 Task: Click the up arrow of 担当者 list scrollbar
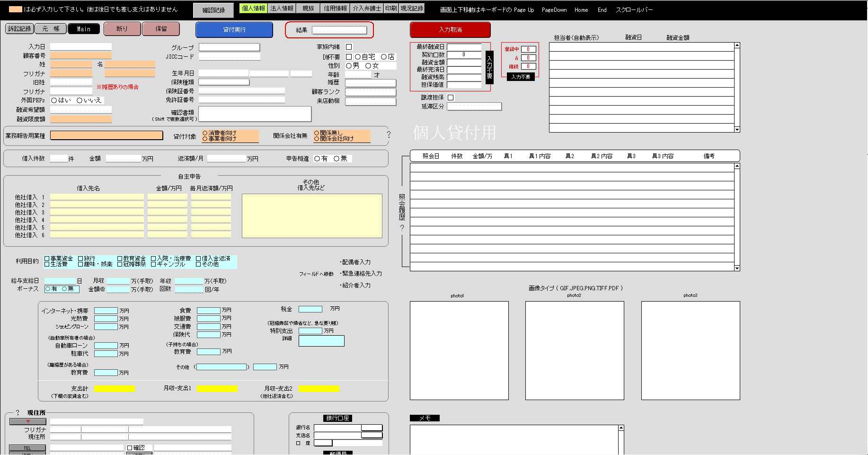coord(737,45)
